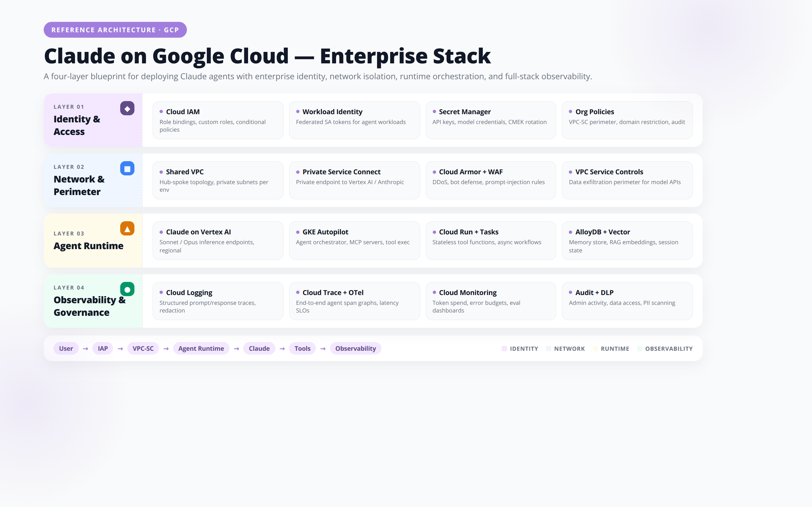The image size is (812, 507).
Task: Click the blue square icon for Network & Perimeter
Action: [x=127, y=168]
